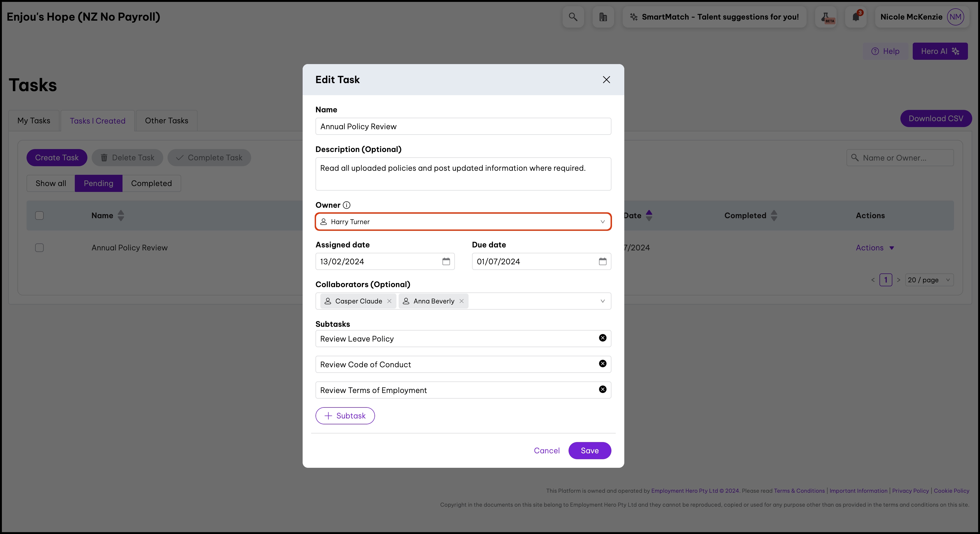The width and height of the screenshot is (980, 534).
Task: Click into the task Name field
Action: point(463,126)
